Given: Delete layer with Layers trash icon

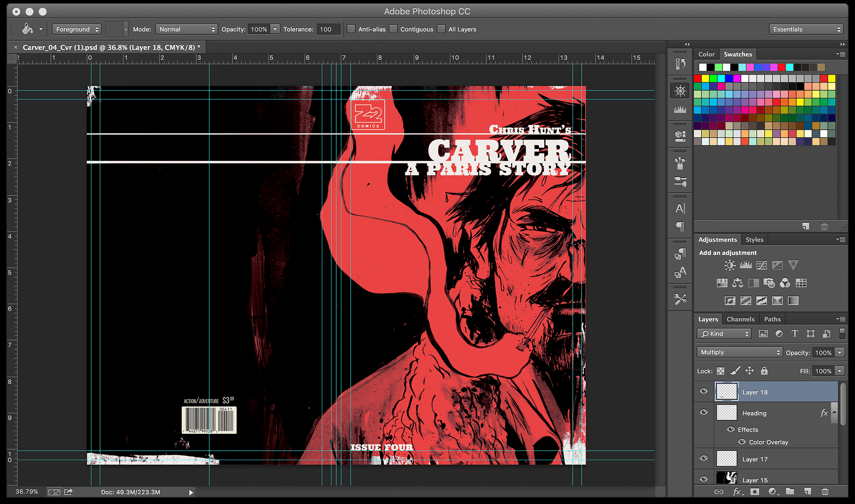Looking at the screenshot, I should tap(825, 491).
